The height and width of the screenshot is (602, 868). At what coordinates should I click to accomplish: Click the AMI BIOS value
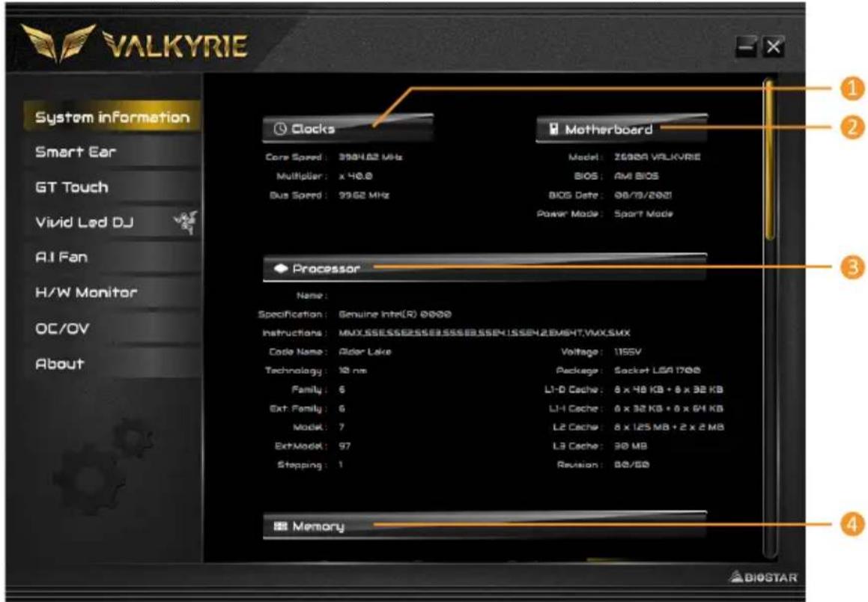pyautogui.click(x=636, y=176)
